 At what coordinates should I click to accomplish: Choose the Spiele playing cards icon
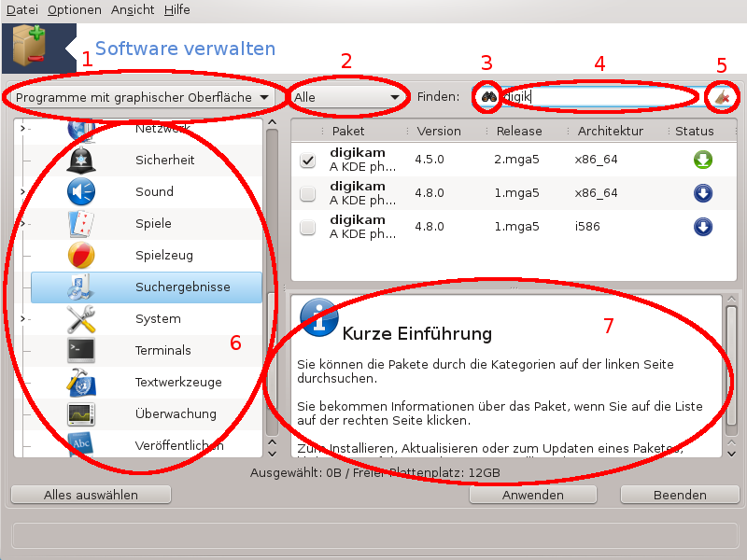[81, 223]
